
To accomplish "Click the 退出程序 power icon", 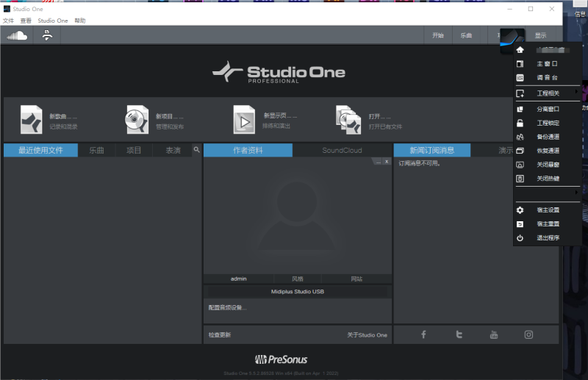I will pos(520,238).
